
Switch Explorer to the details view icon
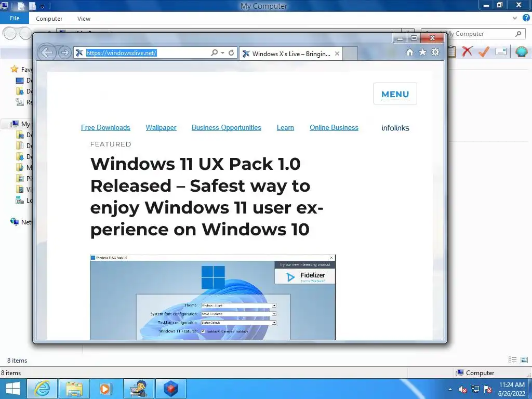pos(512,360)
